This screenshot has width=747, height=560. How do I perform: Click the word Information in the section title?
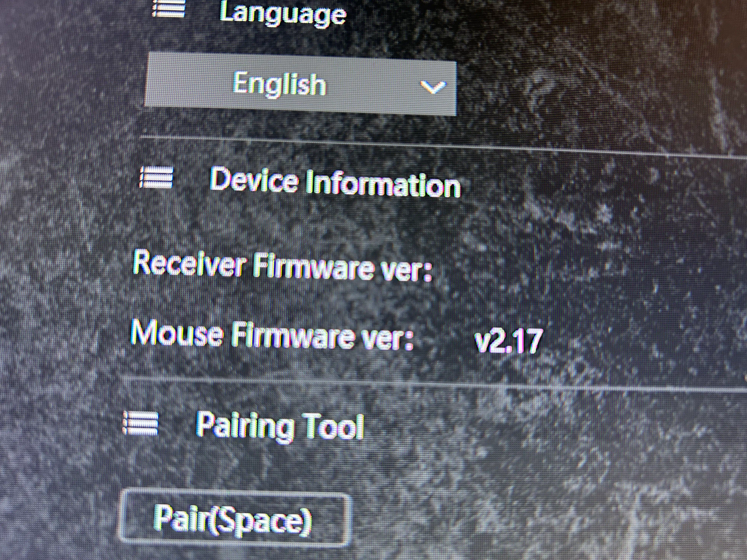coord(383,185)
